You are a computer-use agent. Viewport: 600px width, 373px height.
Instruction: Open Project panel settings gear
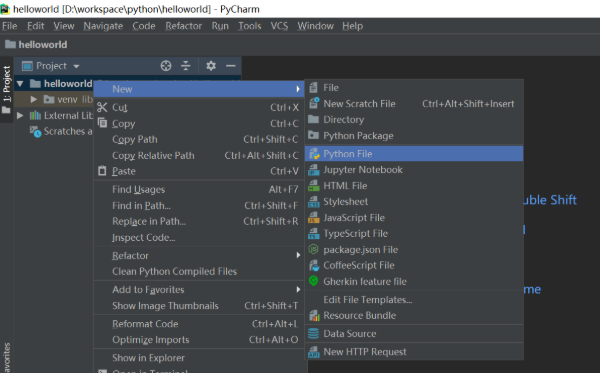(x=211, y=66)
